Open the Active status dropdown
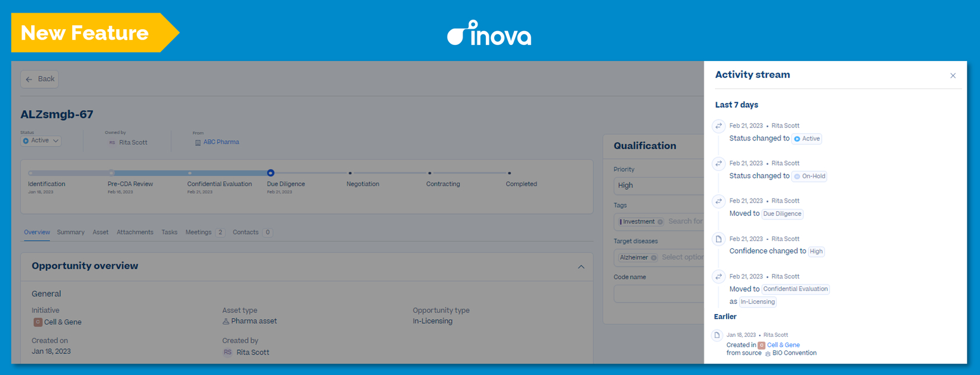This screenshot has width=980, height=375. [41, 141]
